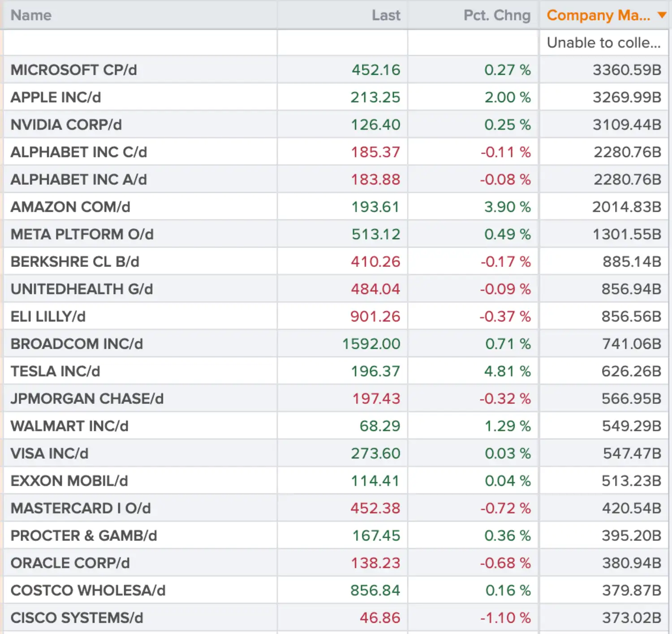Click Visa's market cap 547.47B
Image resolution: width=672 pixels, height=634 pixels.
point(632,453)
